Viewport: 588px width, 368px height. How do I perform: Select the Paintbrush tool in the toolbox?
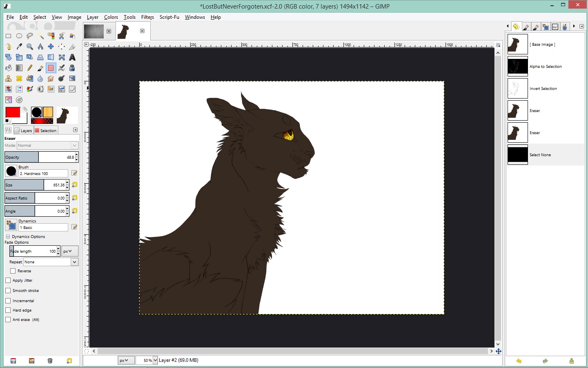pyautogui.click(x=40, y=68)
